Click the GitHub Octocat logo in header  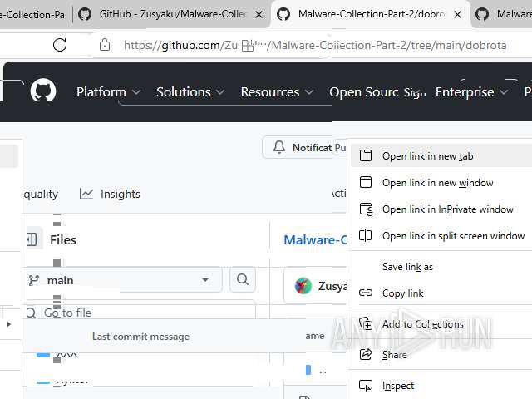tap(43, 91)
